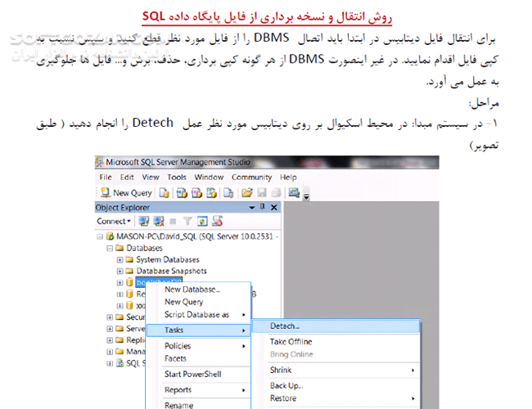Close the Object Explorer panel
Viewport: 532px width, 409px height.
tap(274, 207)
